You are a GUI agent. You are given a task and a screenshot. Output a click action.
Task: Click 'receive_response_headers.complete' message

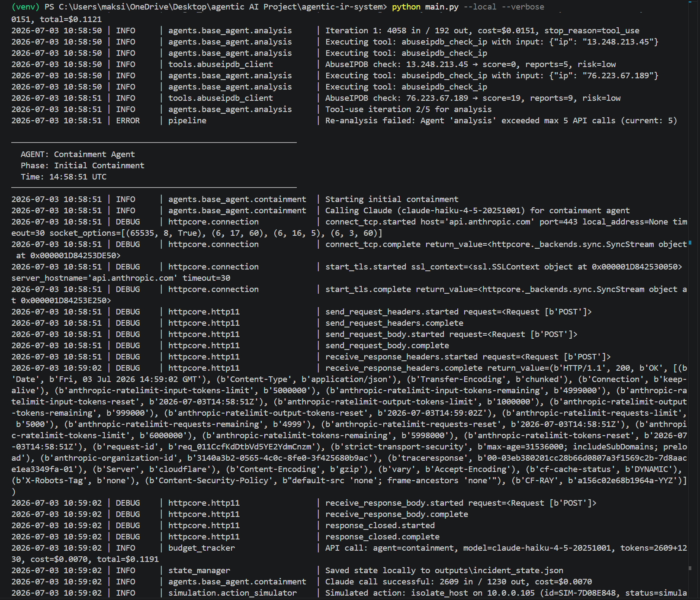506,368
